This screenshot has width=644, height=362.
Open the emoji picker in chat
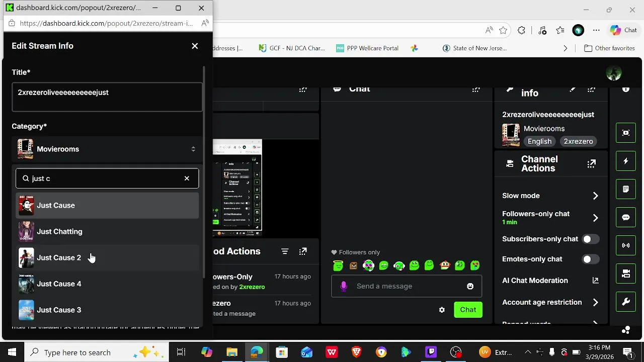[470, 286]
